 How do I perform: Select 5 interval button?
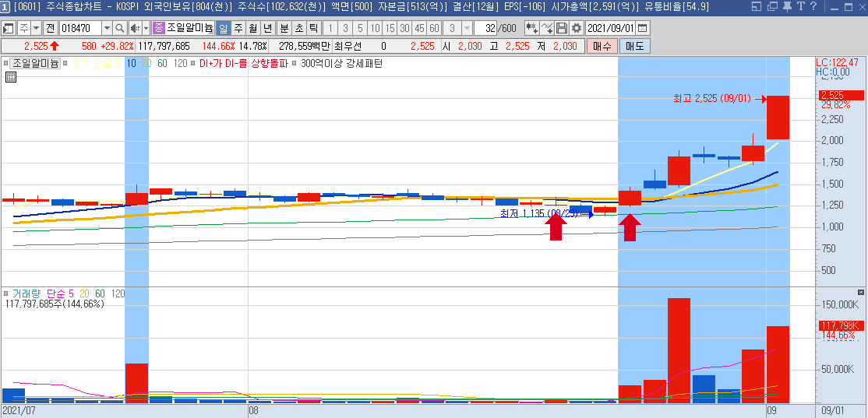click(360, 28)
